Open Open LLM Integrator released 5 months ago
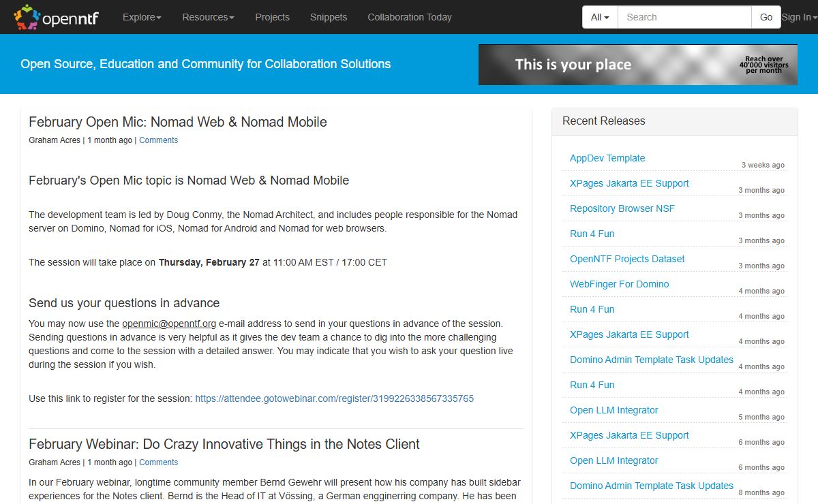Viewport: 818px width, 504px height. (614, 410)
